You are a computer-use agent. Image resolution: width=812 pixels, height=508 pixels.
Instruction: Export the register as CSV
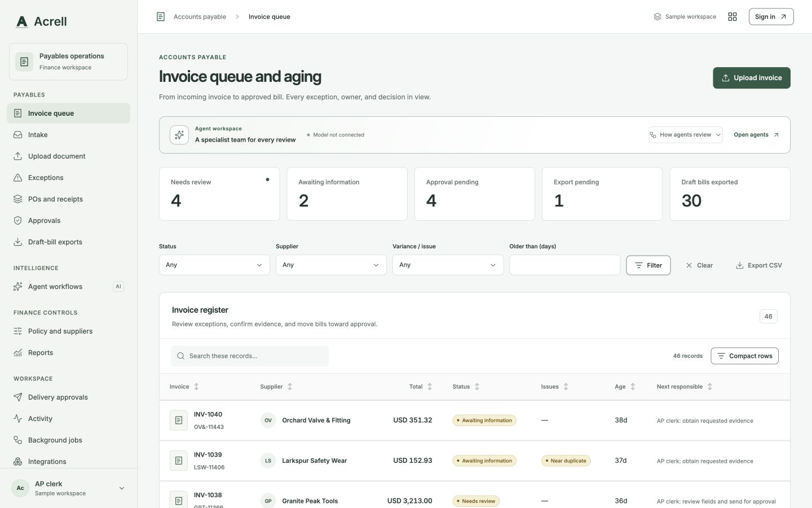pyautogui.click(x=759, y=265)
